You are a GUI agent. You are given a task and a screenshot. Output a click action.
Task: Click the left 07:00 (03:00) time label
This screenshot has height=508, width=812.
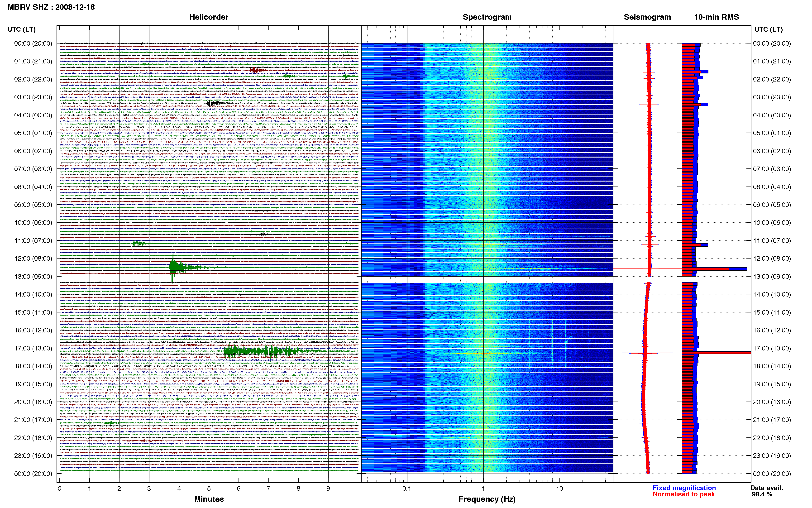tap(33, 169)
